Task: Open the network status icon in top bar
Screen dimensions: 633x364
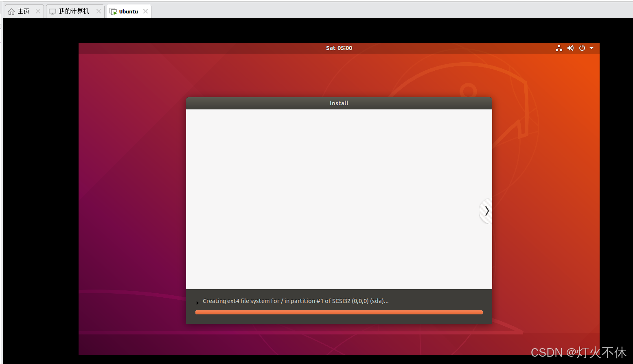Action: tap(559, 48)
